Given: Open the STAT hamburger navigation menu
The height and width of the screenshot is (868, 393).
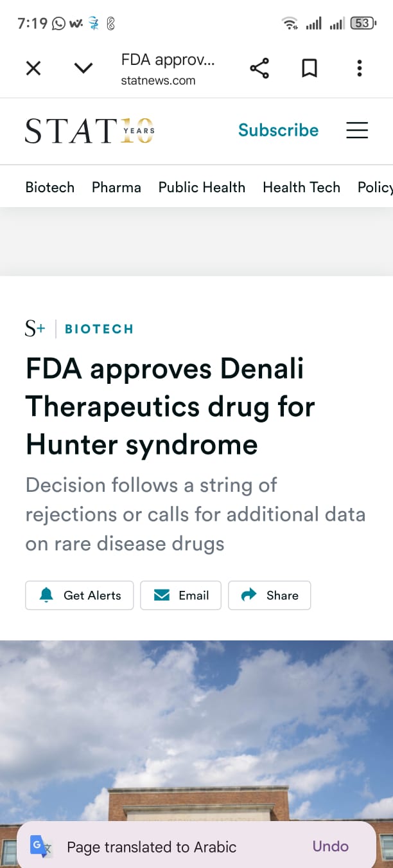Looking at the screenshot, I should (357, 131).
